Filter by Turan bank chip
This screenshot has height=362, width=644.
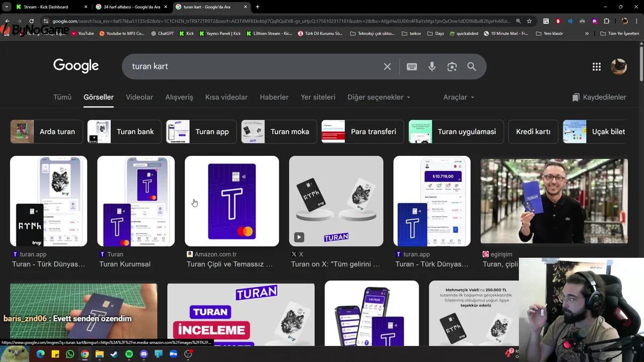coord(124,132)
